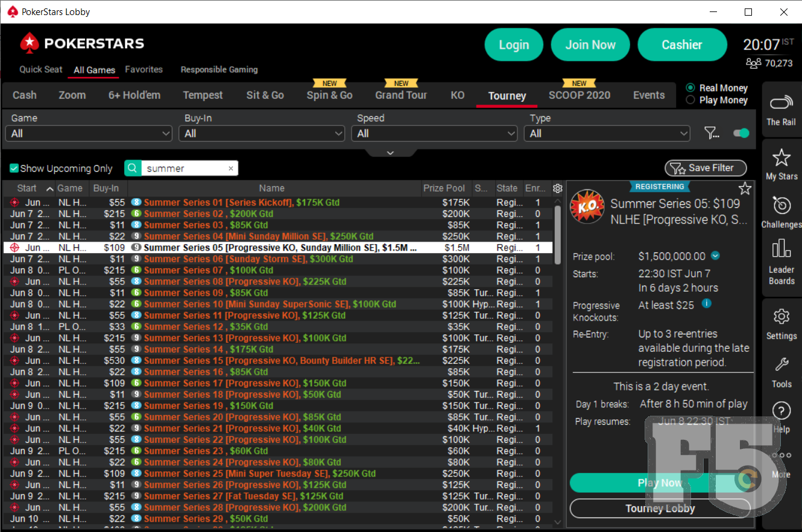Image resolution: width=802 pixels, height=532 pixels.
Task: Click tournament list vertical scrollbar
Action: (558, 235)
